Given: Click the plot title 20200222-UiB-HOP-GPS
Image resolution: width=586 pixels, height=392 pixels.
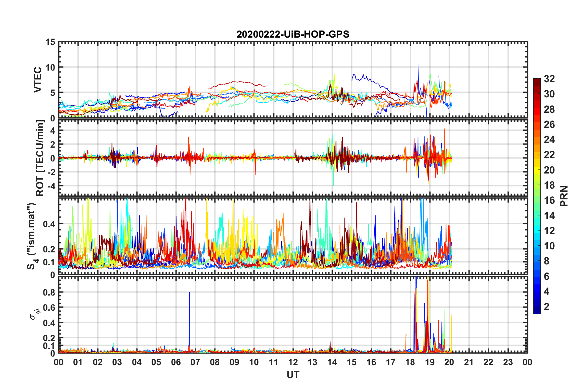Looking at the screenshot, I should click(x=293, y=34).
